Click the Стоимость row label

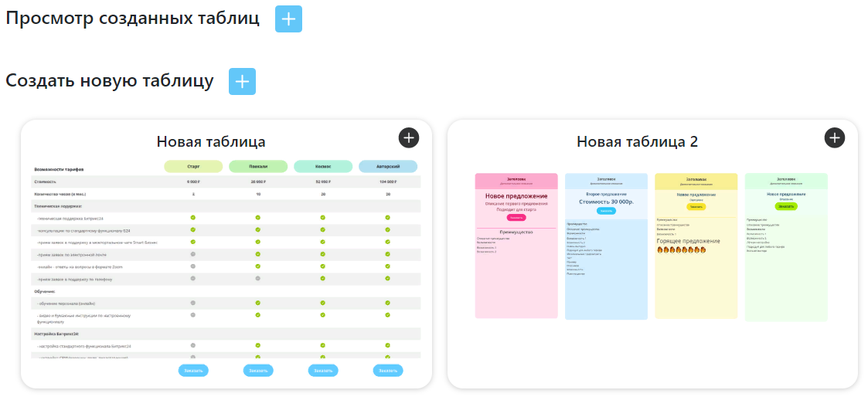[45, 181]
